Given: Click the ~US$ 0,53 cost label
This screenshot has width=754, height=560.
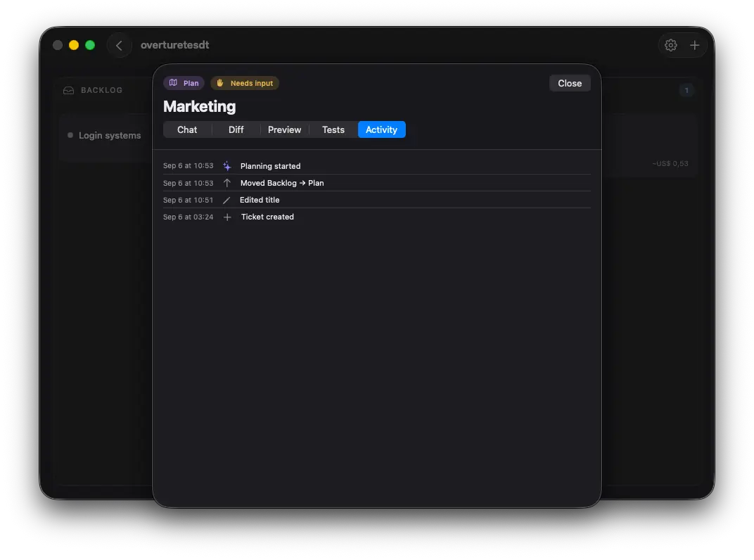Looking at the screenshot, I should (670, 164).
